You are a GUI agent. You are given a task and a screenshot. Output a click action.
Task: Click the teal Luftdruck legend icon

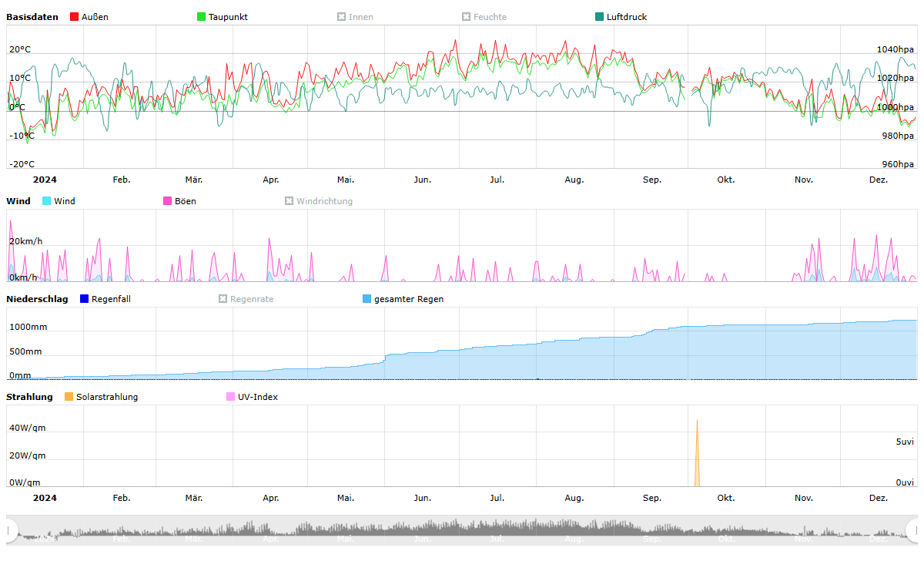click(x=600, y=17)
